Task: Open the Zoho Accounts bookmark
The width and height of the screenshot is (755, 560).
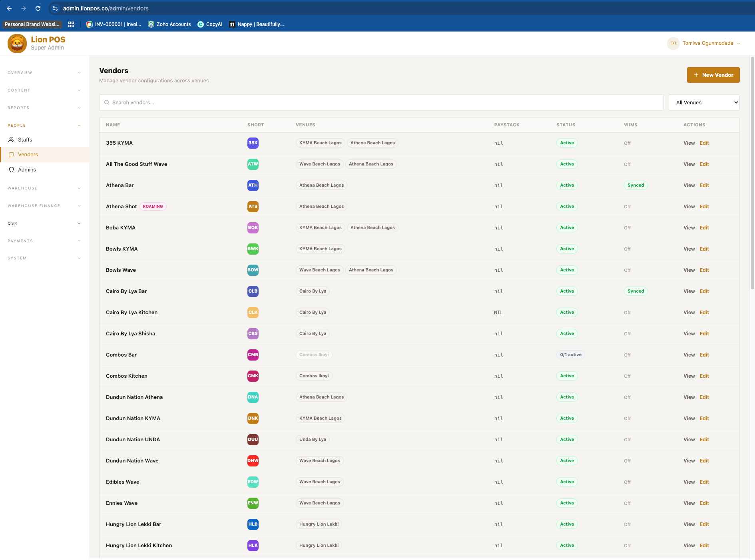Action: click(169, 24)
